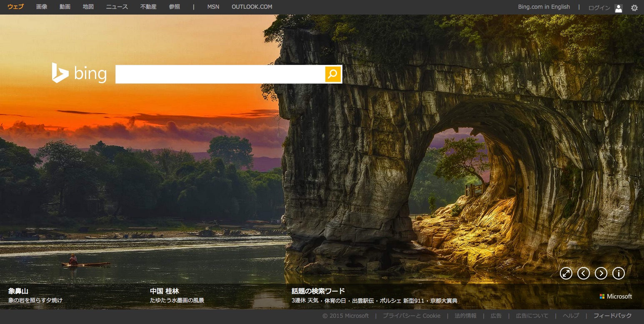Open the image info icon

point(618,273)
